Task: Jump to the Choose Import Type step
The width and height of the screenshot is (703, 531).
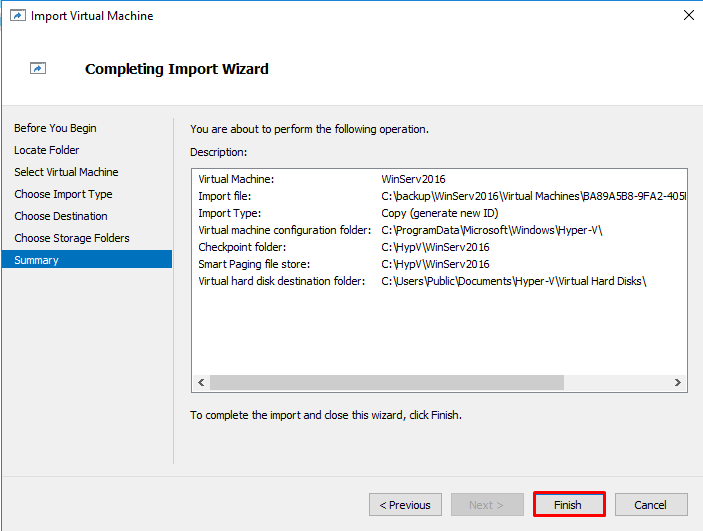Action: [63, 194]
